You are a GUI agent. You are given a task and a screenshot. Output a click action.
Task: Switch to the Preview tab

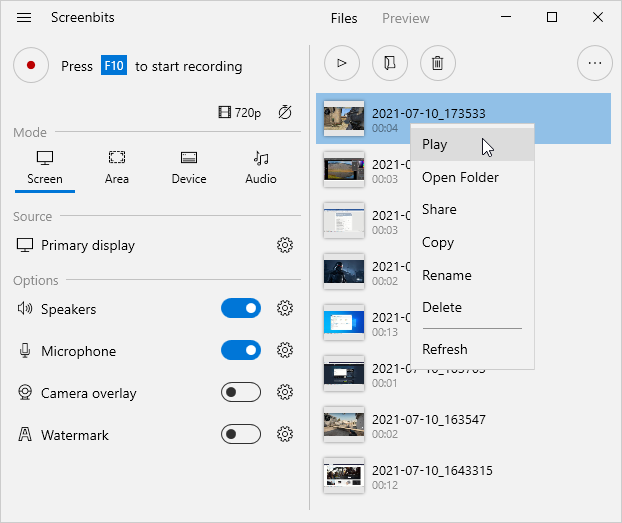pyautogui.click(x=405, y=18)
